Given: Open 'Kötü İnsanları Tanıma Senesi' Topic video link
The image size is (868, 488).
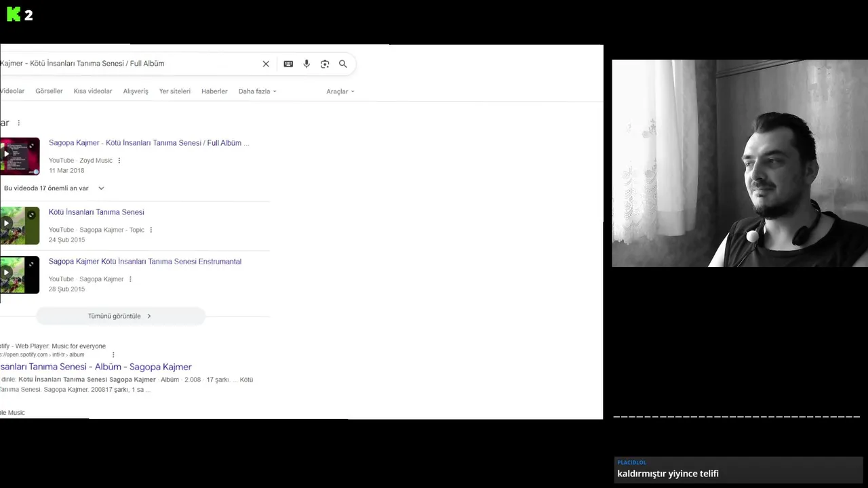Looking at the screenshot, I should (x=96, y=212).
